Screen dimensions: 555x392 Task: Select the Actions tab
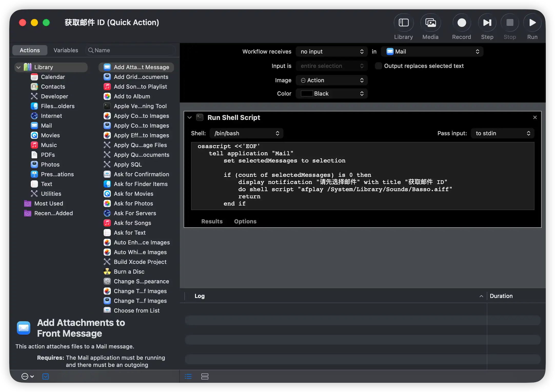coord(30,50)
